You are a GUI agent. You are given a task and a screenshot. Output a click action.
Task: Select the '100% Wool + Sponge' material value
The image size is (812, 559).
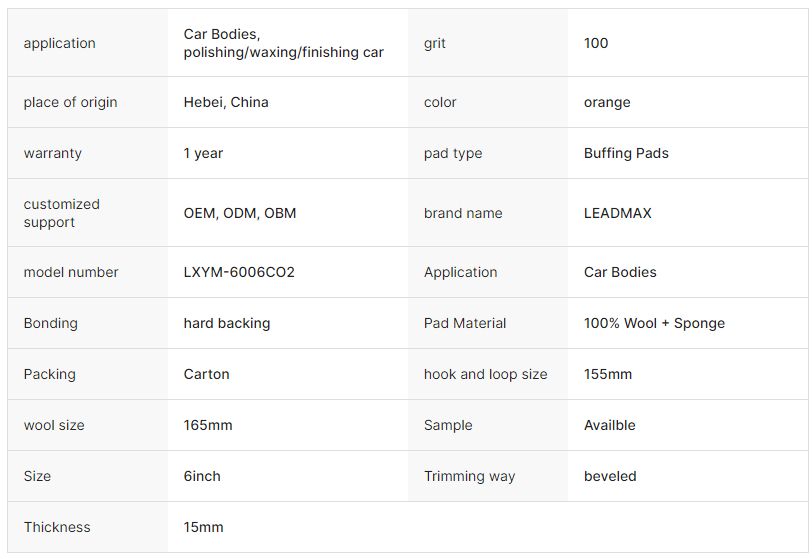coord(654,323)
